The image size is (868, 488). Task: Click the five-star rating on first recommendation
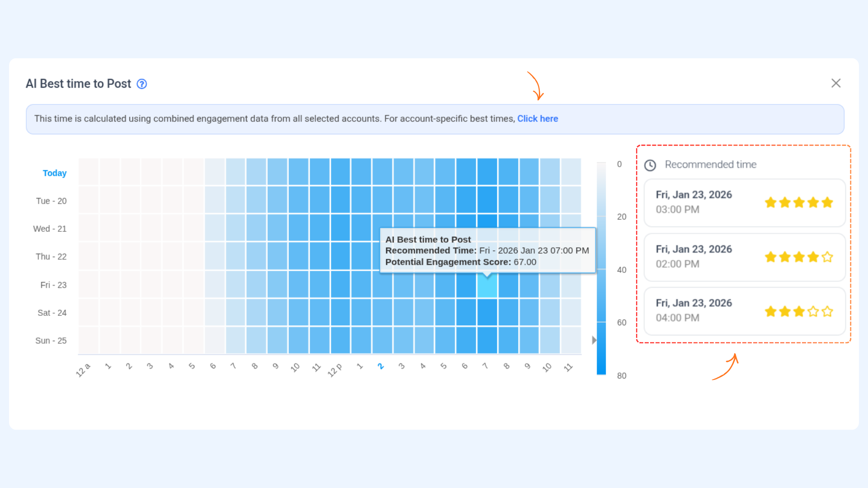799,202
